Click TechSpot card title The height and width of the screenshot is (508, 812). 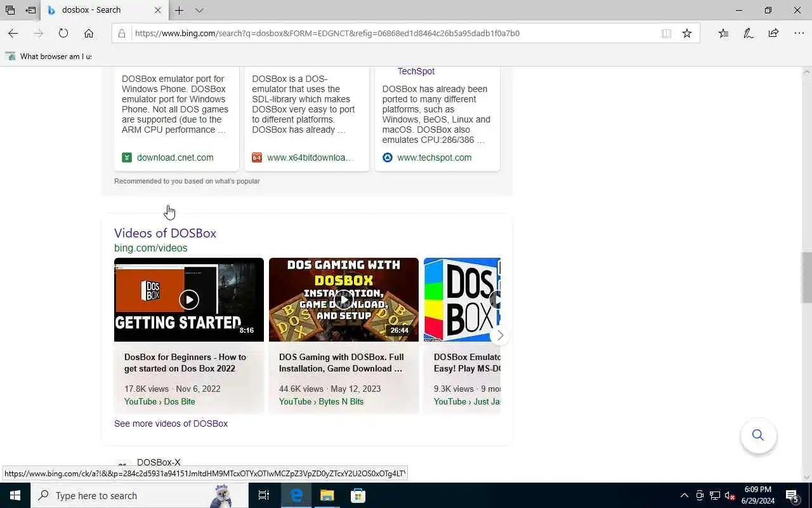tap(416, 71)
